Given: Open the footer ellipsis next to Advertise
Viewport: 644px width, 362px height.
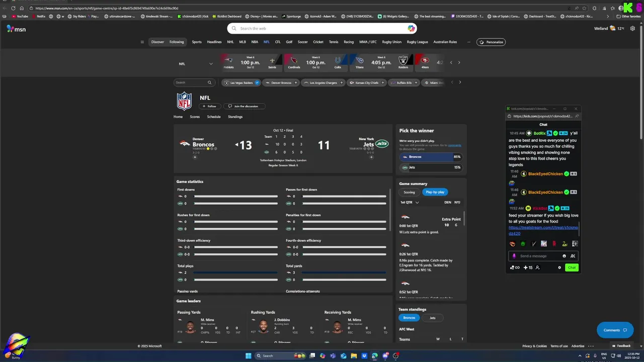Looking at the screenshot, I should 591,346.
